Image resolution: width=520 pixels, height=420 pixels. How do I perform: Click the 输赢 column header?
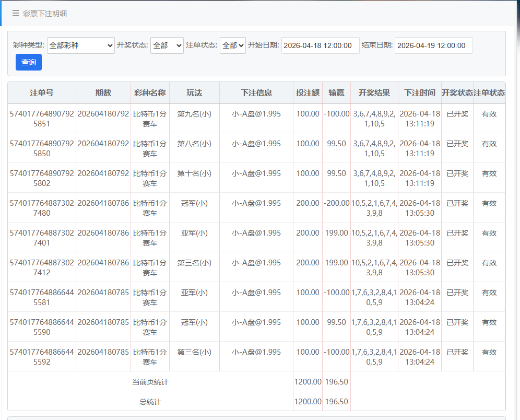[x=336, y=93]
